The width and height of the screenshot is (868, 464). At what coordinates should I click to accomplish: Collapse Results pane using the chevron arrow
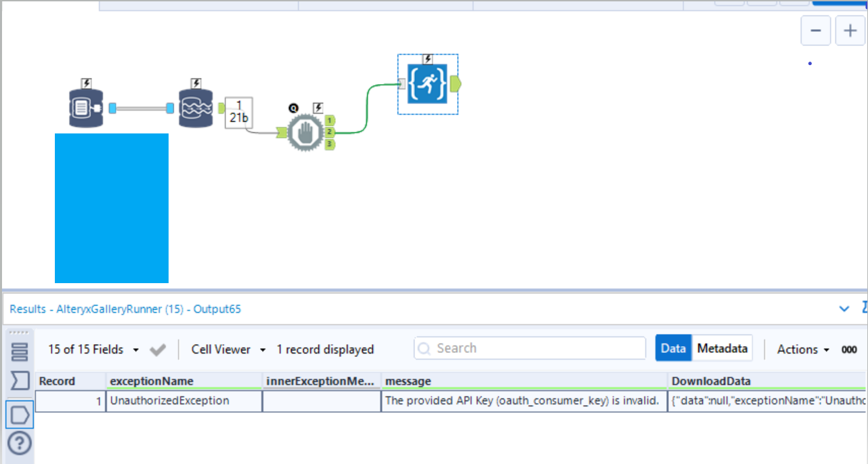tap(844, 308)
